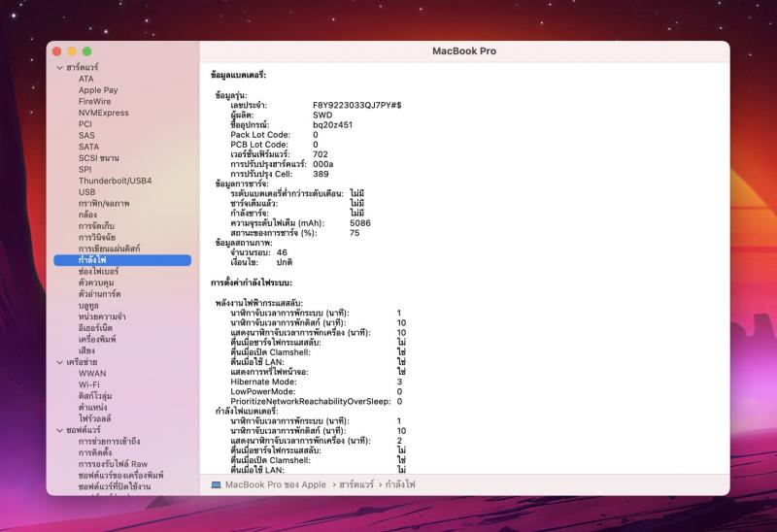Open ไฟร์วอลล์ (Firewall) in the sidebar

click(x=95, y=418)
